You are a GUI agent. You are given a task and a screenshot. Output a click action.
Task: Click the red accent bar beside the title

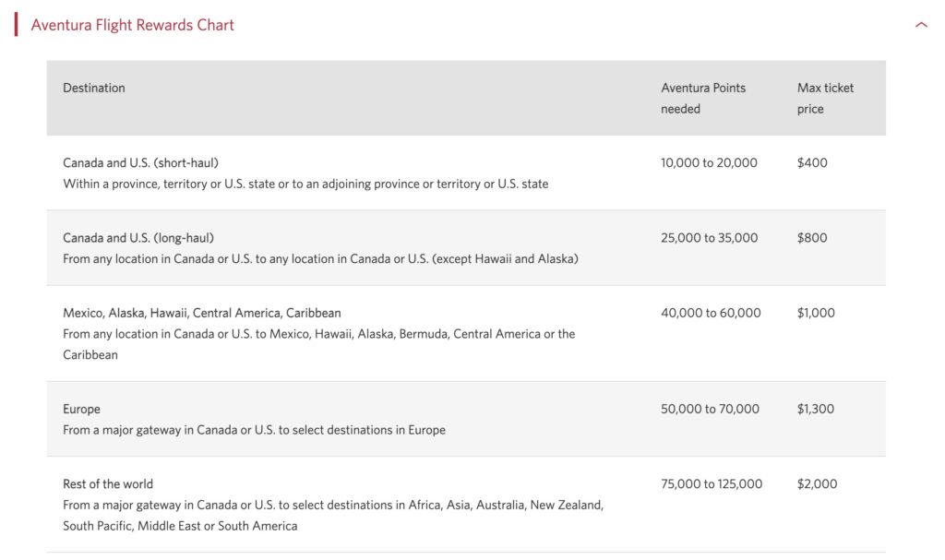[16, 26]
